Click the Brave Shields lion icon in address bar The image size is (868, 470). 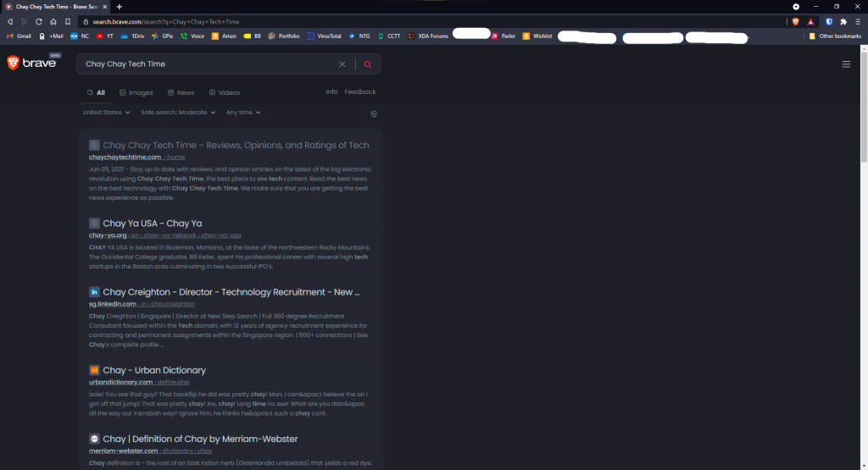pos(795,21)
